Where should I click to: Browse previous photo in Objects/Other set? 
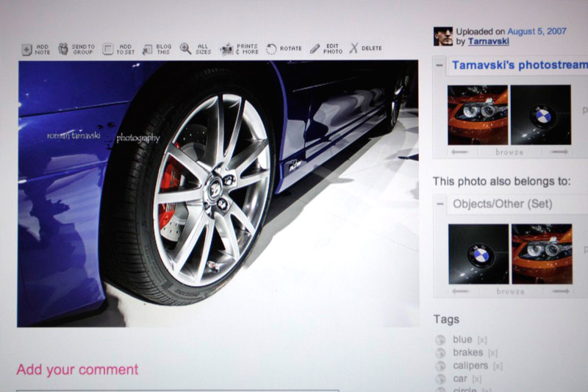461,291
